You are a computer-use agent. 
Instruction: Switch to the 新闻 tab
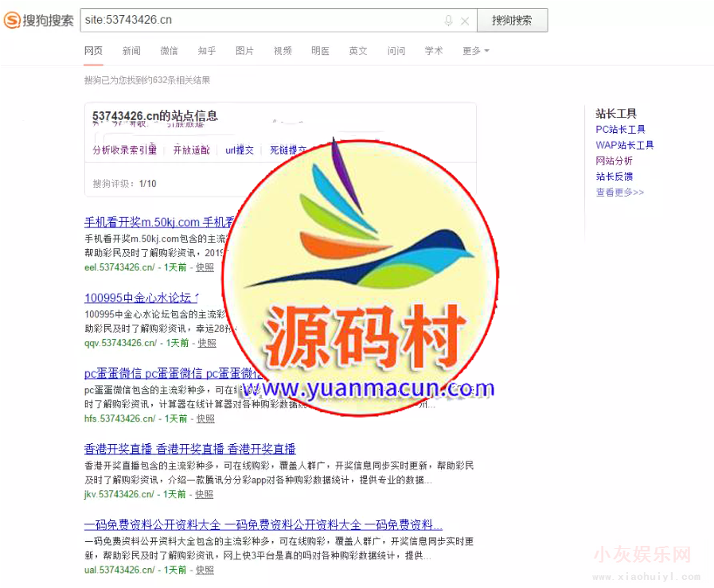click(131, 51)
